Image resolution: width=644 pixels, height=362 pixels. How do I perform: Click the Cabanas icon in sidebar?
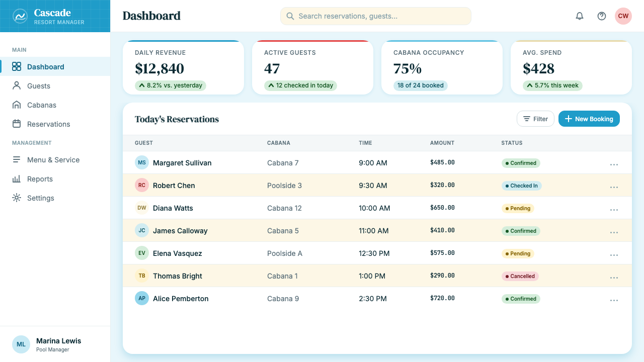(x=17, y=105)
